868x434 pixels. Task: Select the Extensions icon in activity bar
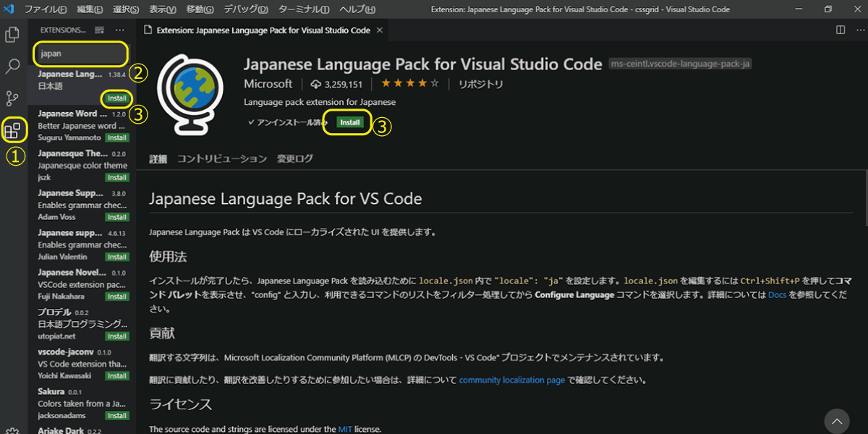click(x=13, y=131)
